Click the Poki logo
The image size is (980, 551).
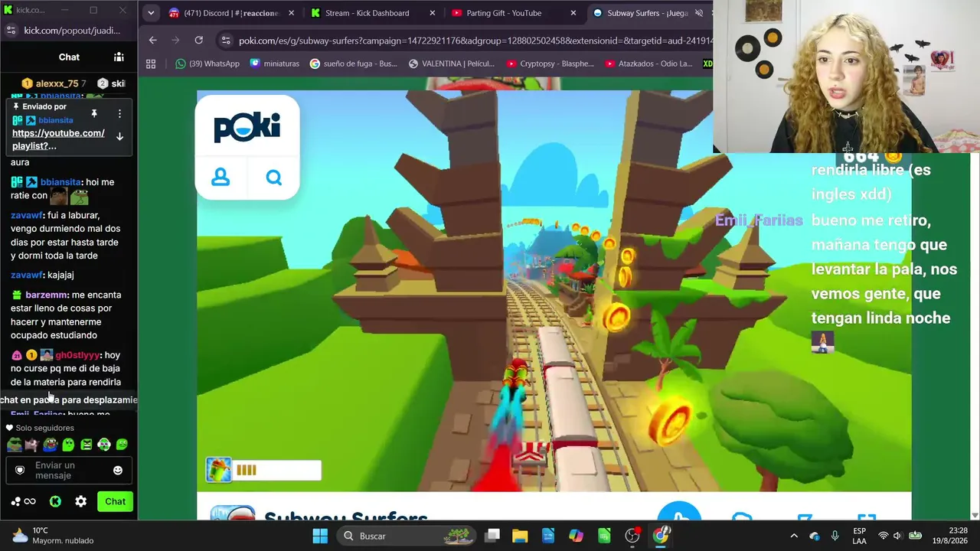point(247,127)
